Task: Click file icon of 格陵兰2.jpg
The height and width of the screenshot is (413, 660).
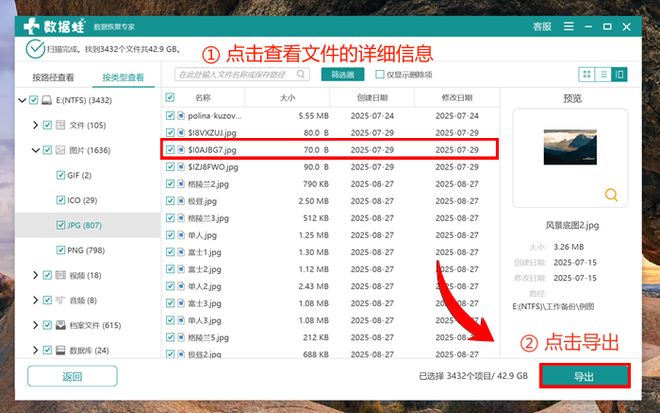Action: coord(181,184)
